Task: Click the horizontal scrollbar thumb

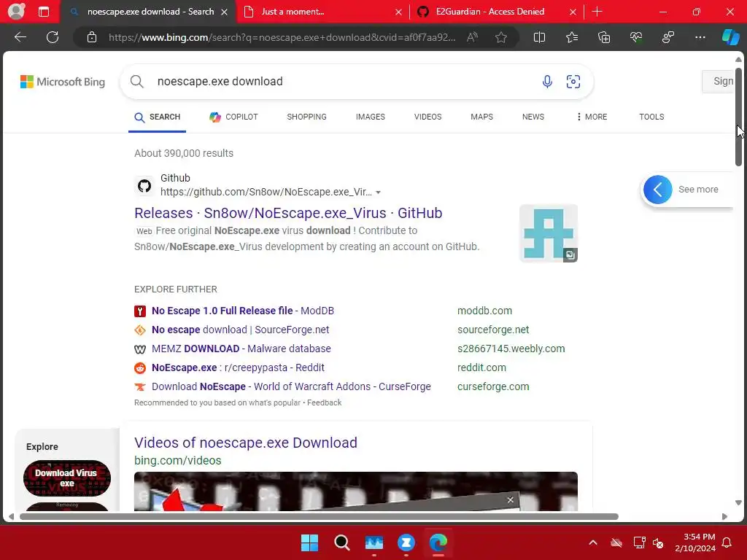Action: click(319, 517)
